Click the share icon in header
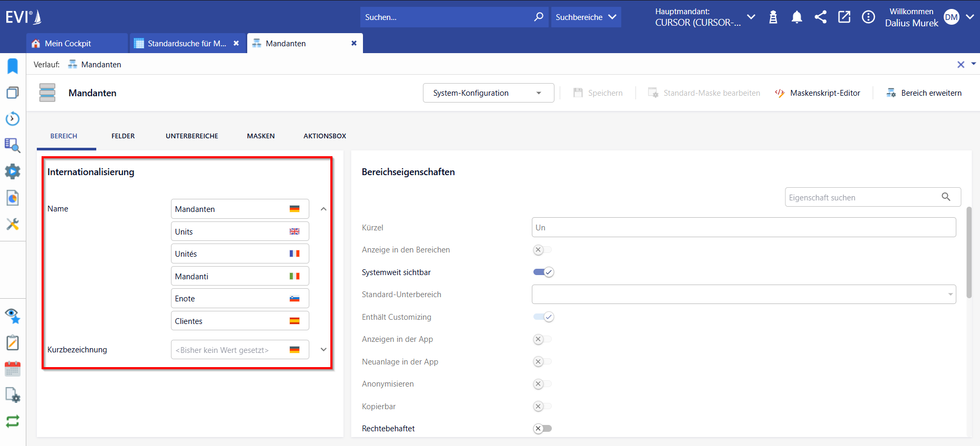Image resolution: width=980 pixels, height=446 pixels. (821, 17)
